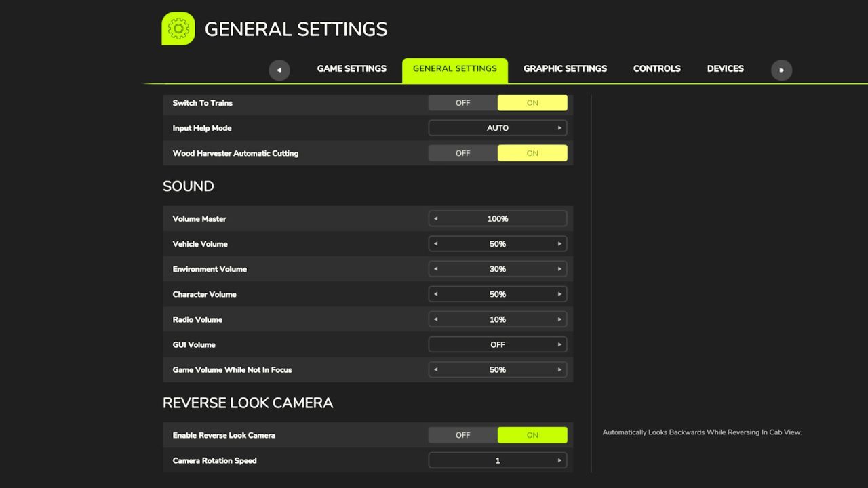Advance Input Help Mode selector arrow

point(559,128)
